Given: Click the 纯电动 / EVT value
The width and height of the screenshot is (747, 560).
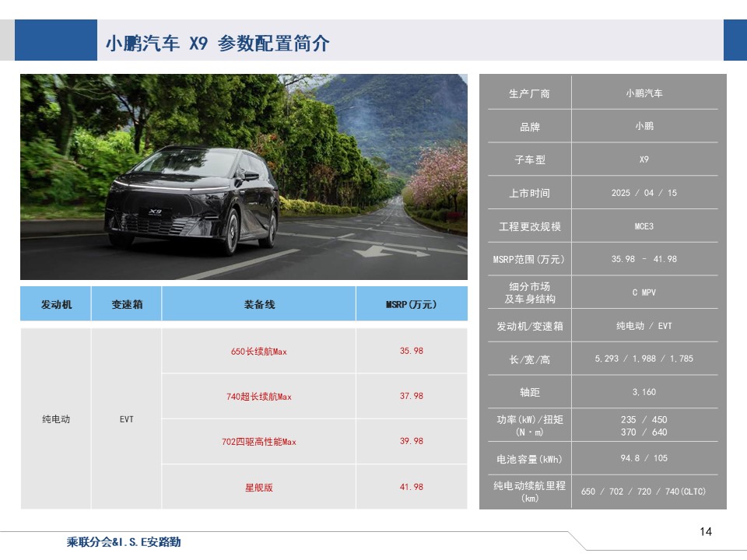Looking at the screenshot, I should pyautogui.click(x=644, y=326).
